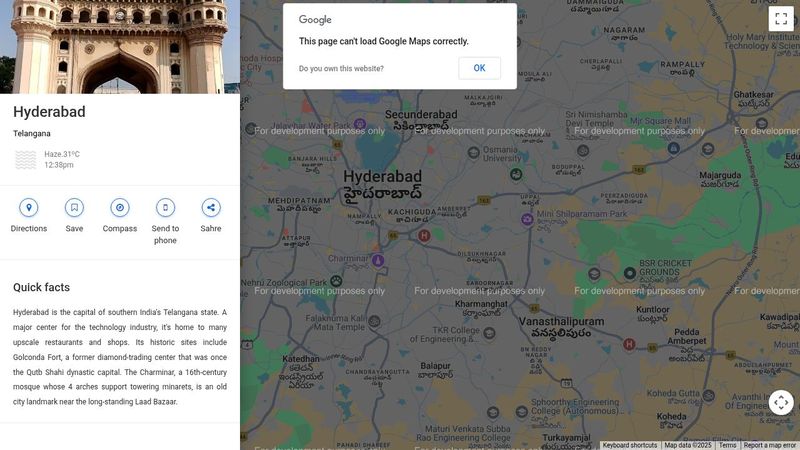Click the Google logo in the dialog
Image resolution: width=800 pixels, height=450 pixels.
315,20
